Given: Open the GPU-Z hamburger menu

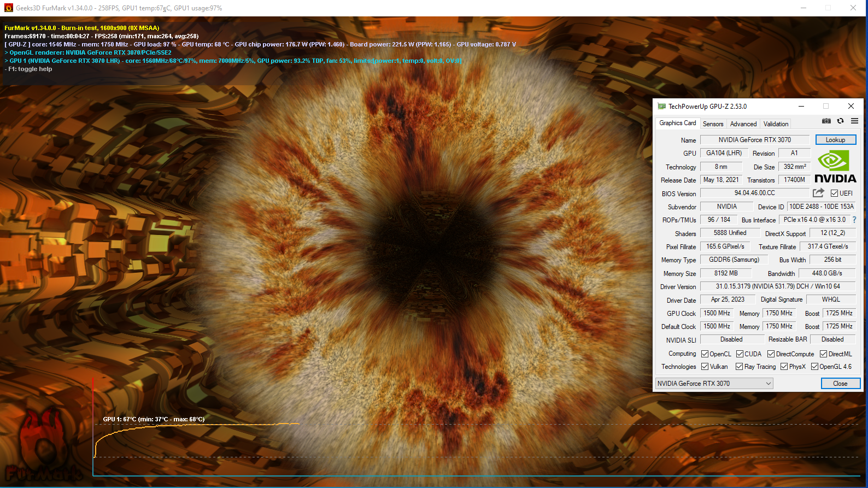Looking at the screenshot, I should (x=854, y=121).
